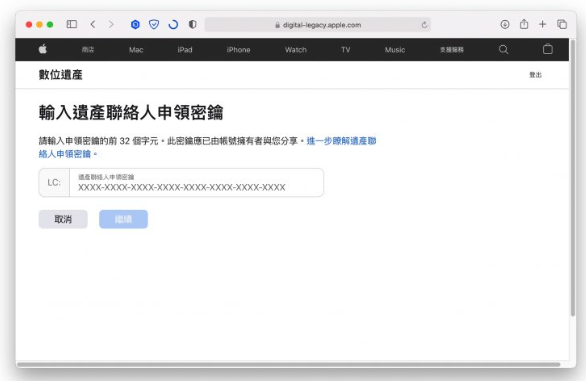Open the iPhone navigation item
Viewport: 586px width, 381px height.
(x=238, y=50)
